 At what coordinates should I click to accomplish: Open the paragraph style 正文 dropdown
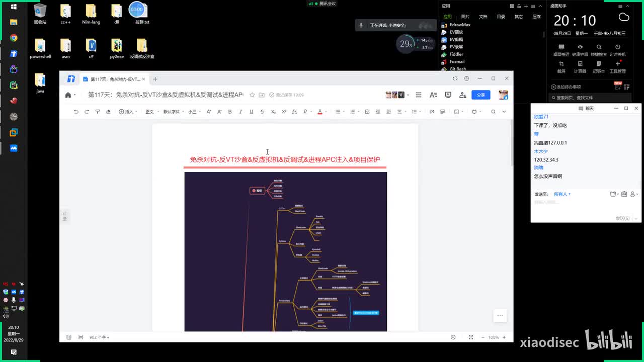coord(152,112)
